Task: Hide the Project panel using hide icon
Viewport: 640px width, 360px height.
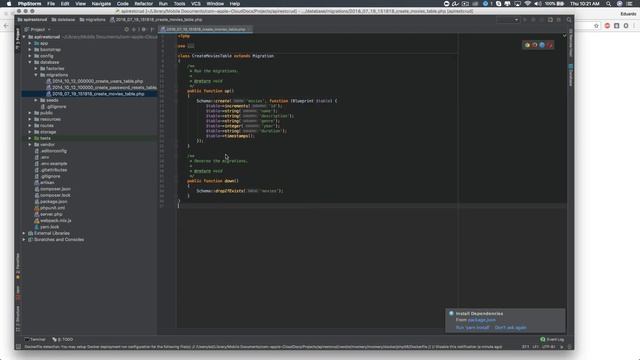Action: click(x=152, y=29)
